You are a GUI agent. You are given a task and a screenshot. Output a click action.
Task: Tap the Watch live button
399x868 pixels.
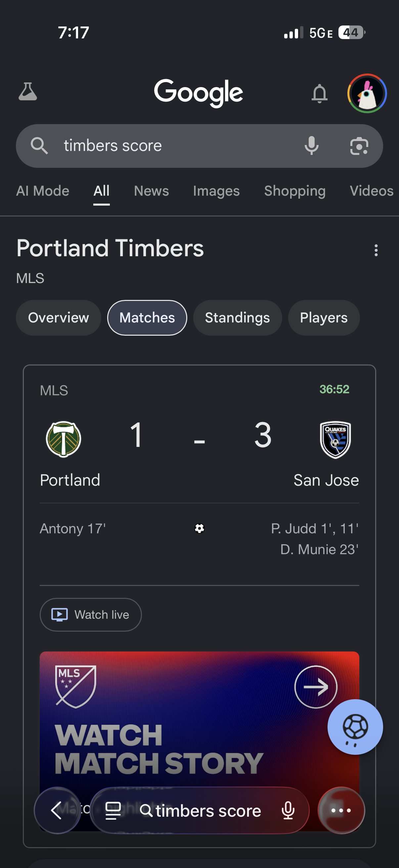91,615
